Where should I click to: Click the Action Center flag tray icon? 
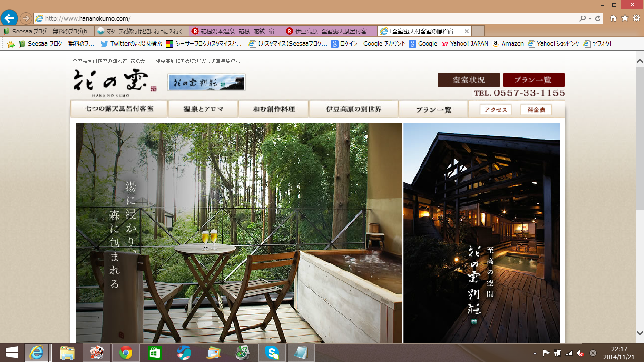(546, 353)
